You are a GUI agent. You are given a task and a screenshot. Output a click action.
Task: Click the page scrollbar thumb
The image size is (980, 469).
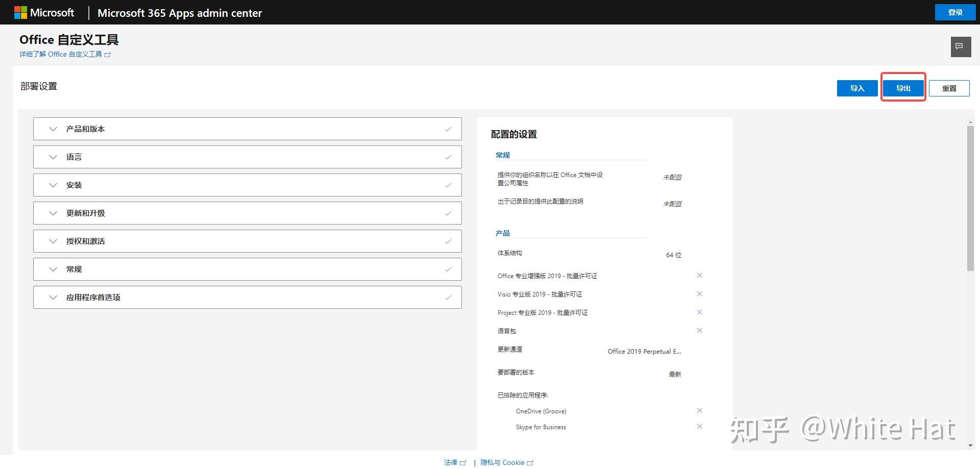(x=970, y=199)
